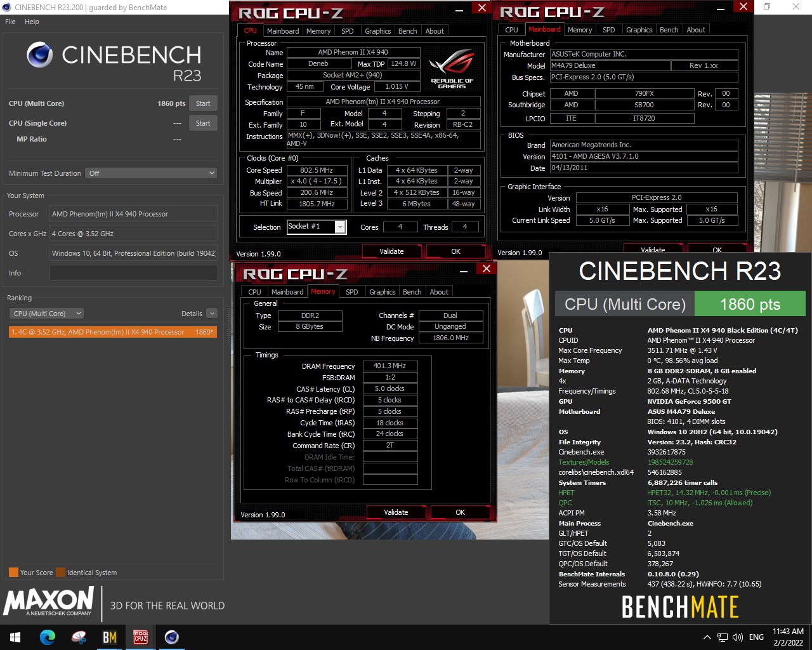Open the Cinebench Help menu

click(32, 22)
